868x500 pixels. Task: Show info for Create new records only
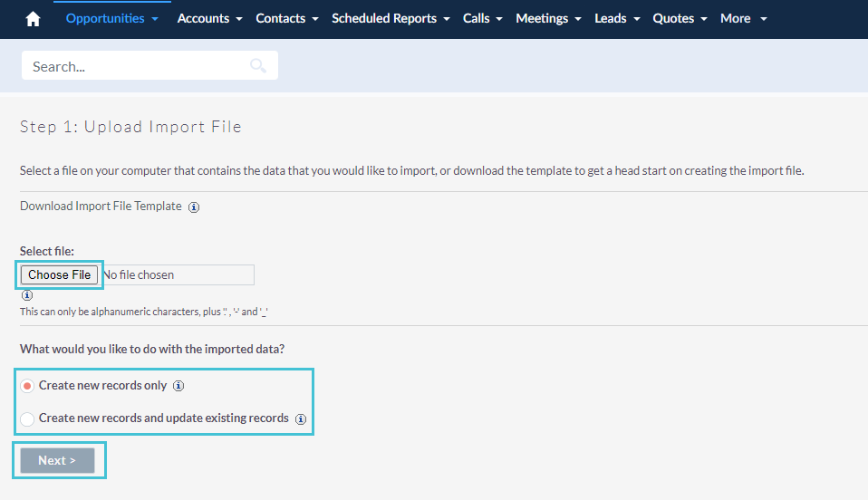pyautogui.click(x=178, y=386)
